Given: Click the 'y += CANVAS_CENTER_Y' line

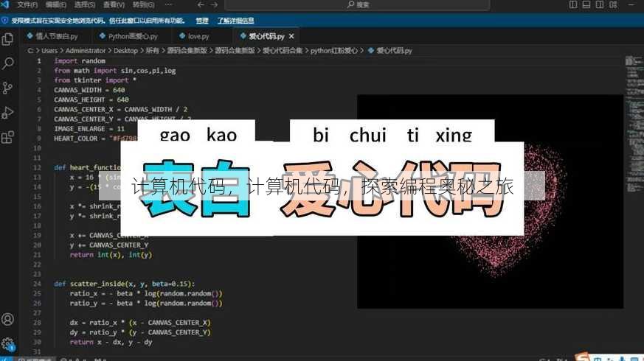Looking at the screenshot, I should coord(109,245).
